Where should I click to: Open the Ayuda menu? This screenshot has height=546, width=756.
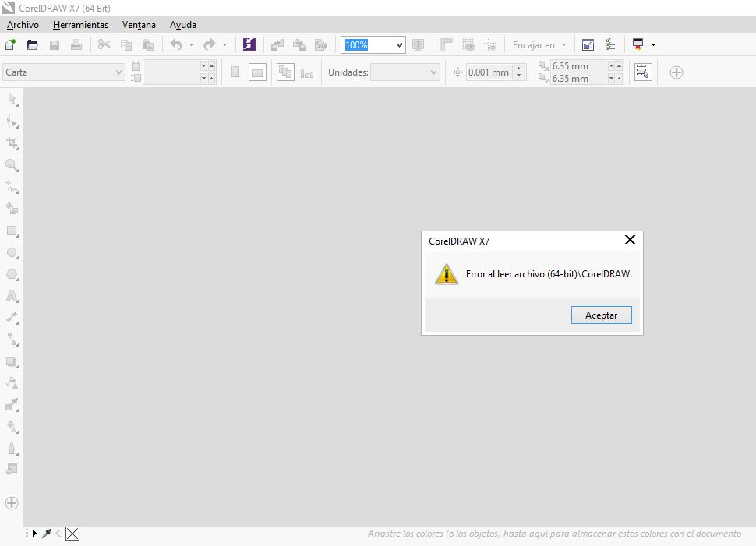(182, 25)
